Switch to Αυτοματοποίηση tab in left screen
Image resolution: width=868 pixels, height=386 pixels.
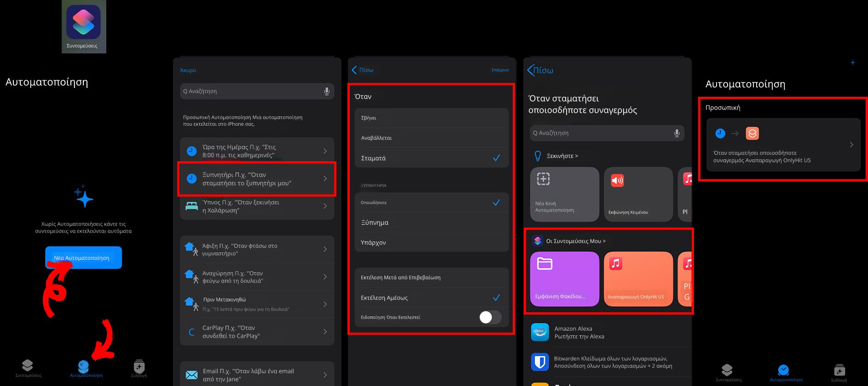tap(86, 369)
